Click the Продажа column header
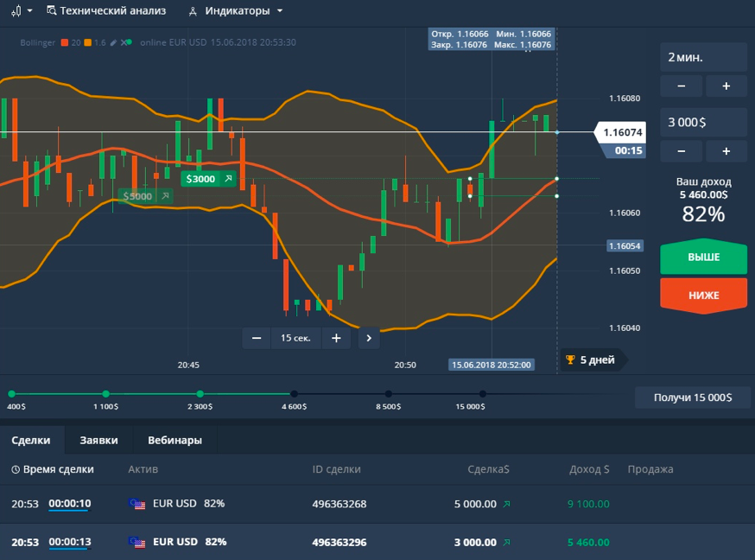Viewport: 755px width, 560px height. (x=650, y=469)
